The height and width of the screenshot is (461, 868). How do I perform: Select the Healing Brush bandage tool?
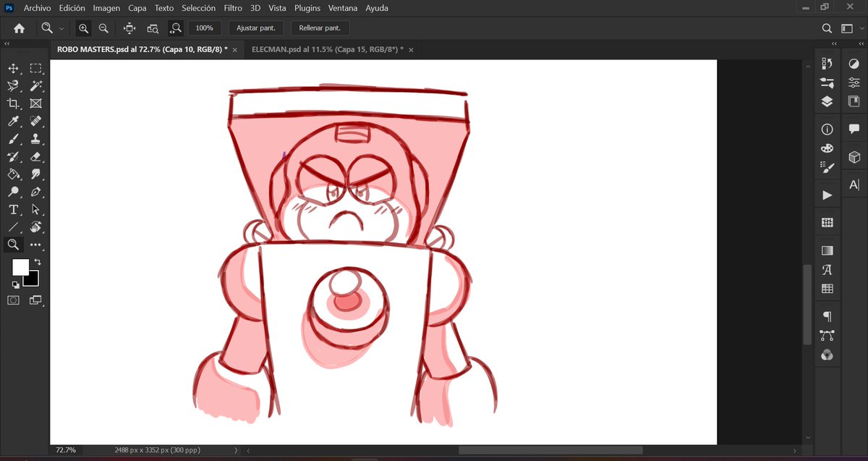tap(35, 121)
